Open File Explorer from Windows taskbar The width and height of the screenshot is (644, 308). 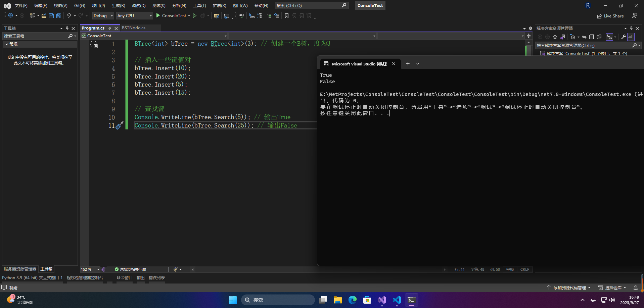pyautogui.click(x=338, y=300)
